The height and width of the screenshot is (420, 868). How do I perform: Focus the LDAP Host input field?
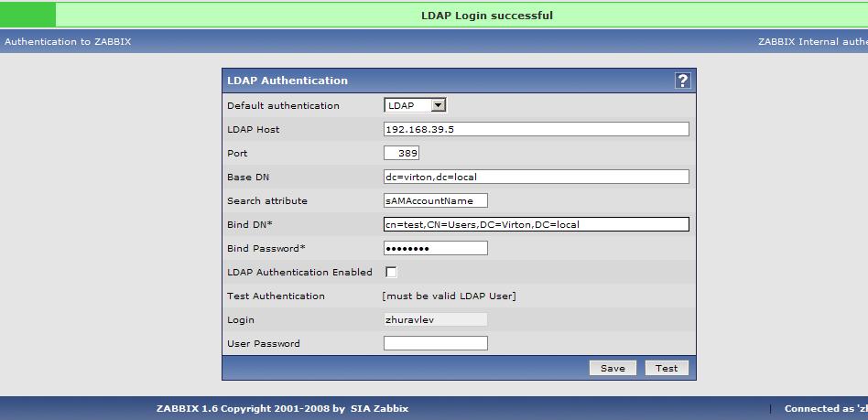tap(537, 130)
